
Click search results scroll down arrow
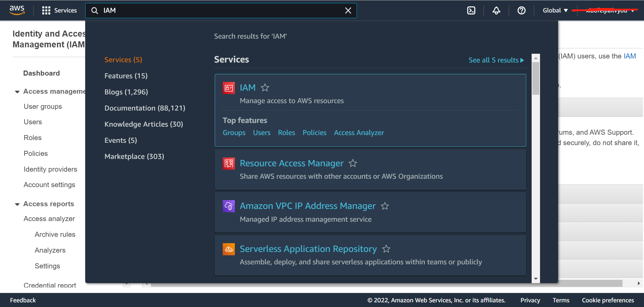pyautogui.click(x=536, y=279)
